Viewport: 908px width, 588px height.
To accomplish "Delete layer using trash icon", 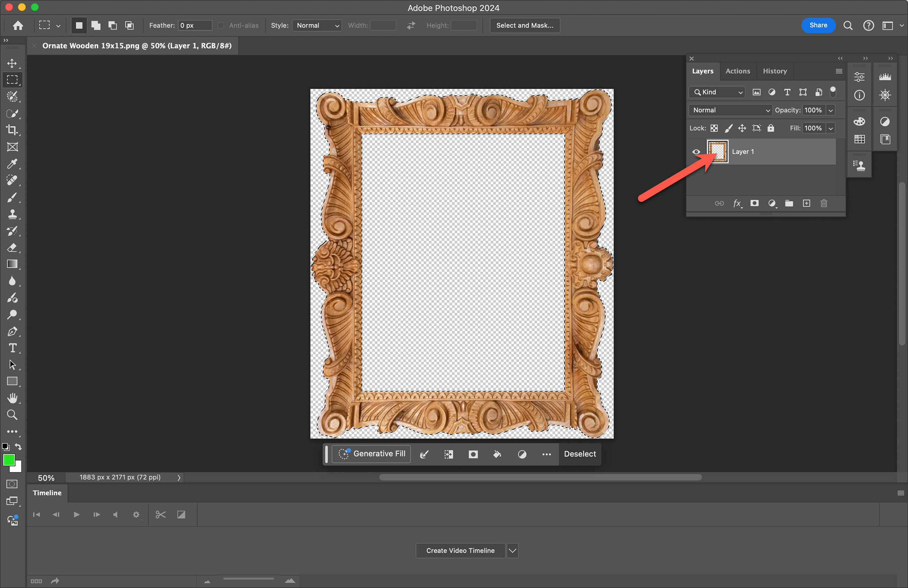I will click(x=824, y=203).
